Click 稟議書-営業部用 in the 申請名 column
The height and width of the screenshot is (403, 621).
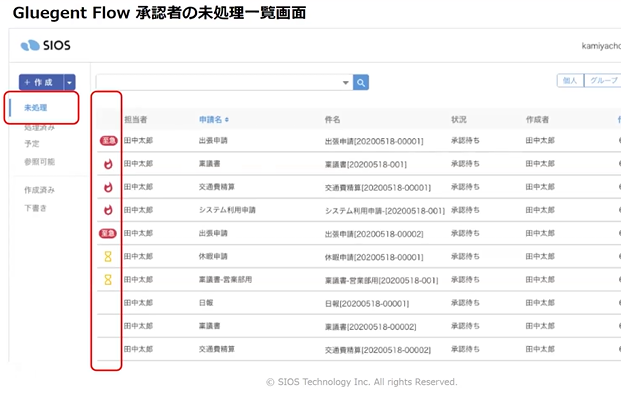(x=225, y=279)
